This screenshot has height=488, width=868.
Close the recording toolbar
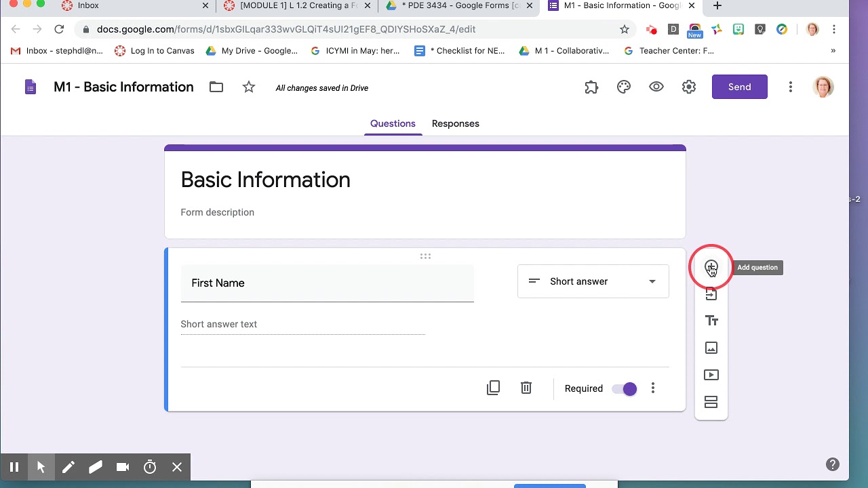pos(177,467)
